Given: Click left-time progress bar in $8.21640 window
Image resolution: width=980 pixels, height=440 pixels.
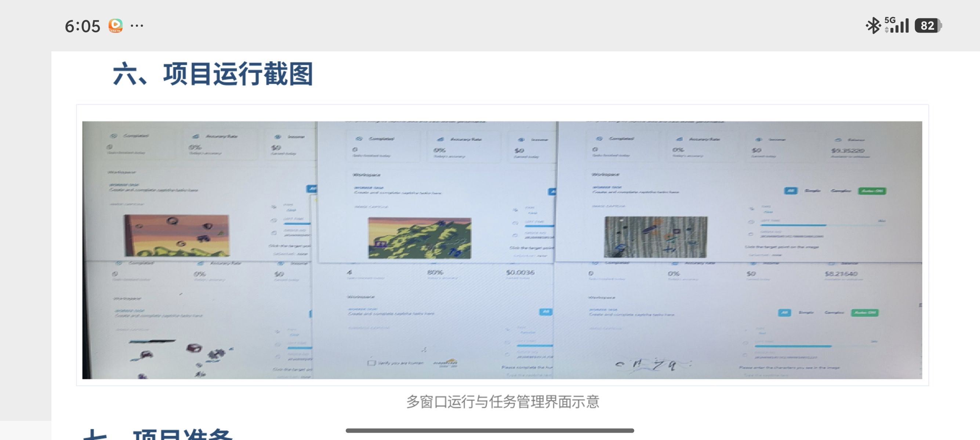Looking at the screenshot, I should click(x=816, y=346).
